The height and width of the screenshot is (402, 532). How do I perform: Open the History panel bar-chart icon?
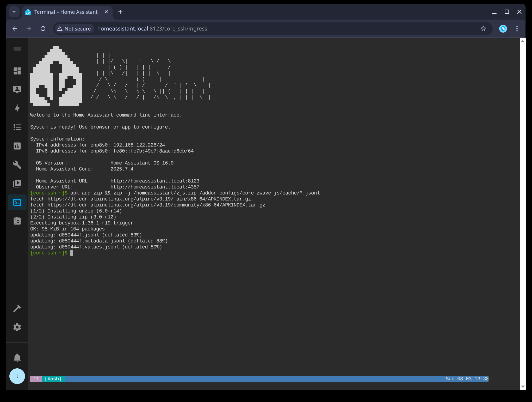[x=17, y=146]
